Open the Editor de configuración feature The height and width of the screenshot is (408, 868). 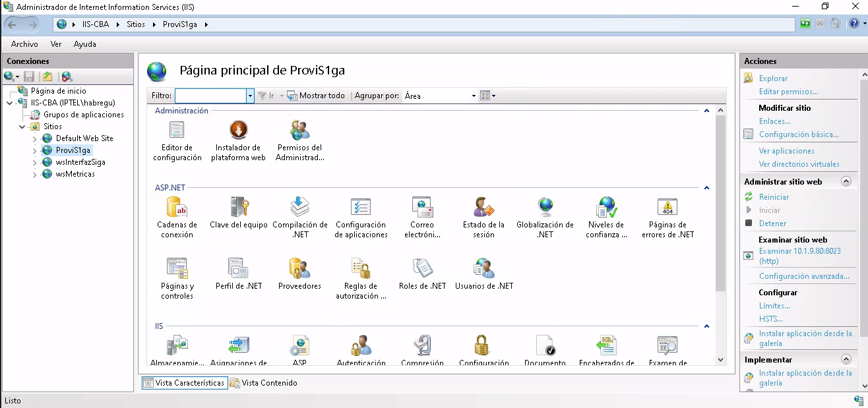pyautogui.click(x=177, y=141)
